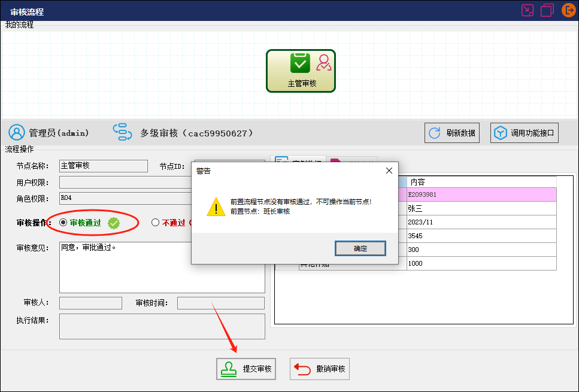
Task: Select table cell 张三
Action: pyautogui.click(x=481, y=208)
